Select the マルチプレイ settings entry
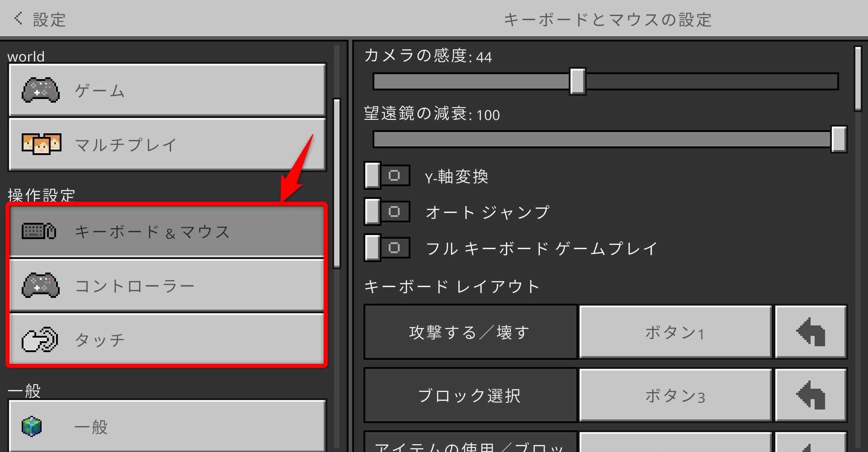The width and height of the screenshot is (868, 452). [167, 144]
